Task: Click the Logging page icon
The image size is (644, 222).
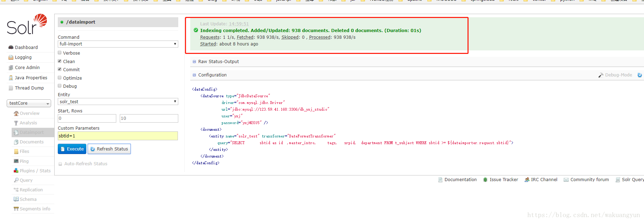Action: [11, 57]
